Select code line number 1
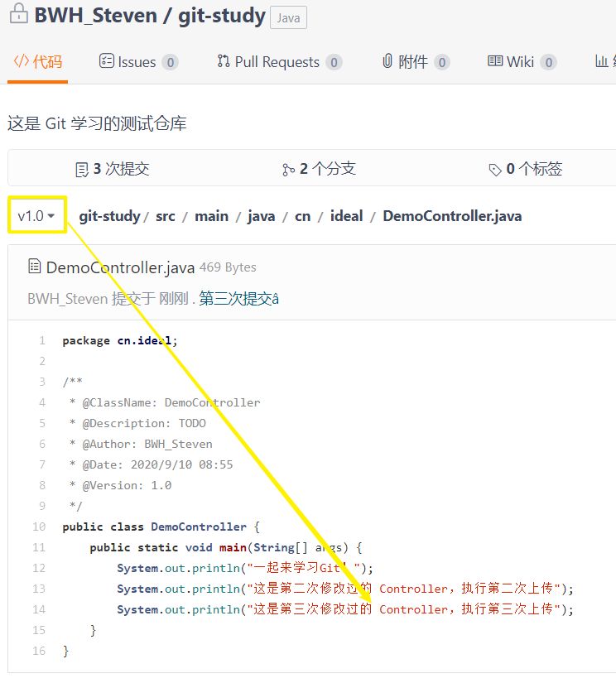 click(42, 340)
